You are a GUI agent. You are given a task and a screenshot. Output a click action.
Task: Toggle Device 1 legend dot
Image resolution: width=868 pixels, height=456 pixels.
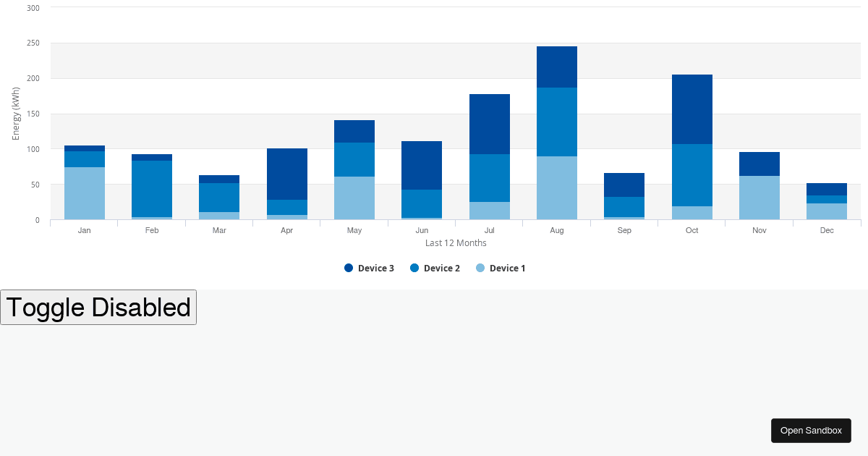[x=480, y=268]
